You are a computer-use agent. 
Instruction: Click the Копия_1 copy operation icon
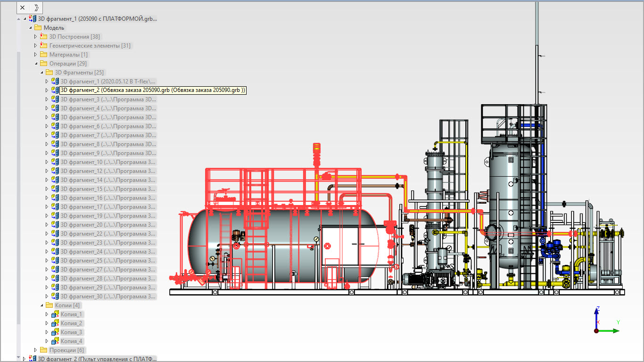[55, 314]
